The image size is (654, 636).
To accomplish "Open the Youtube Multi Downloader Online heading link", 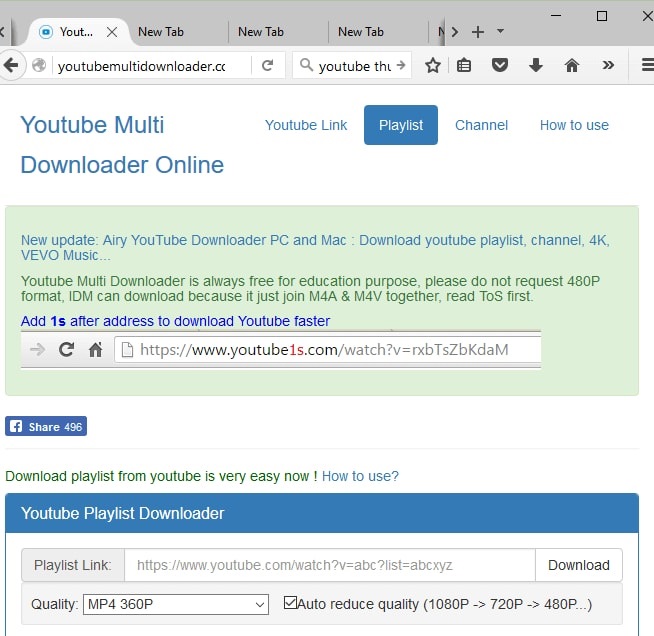I will pyautogui.click(x=122, y=145).
